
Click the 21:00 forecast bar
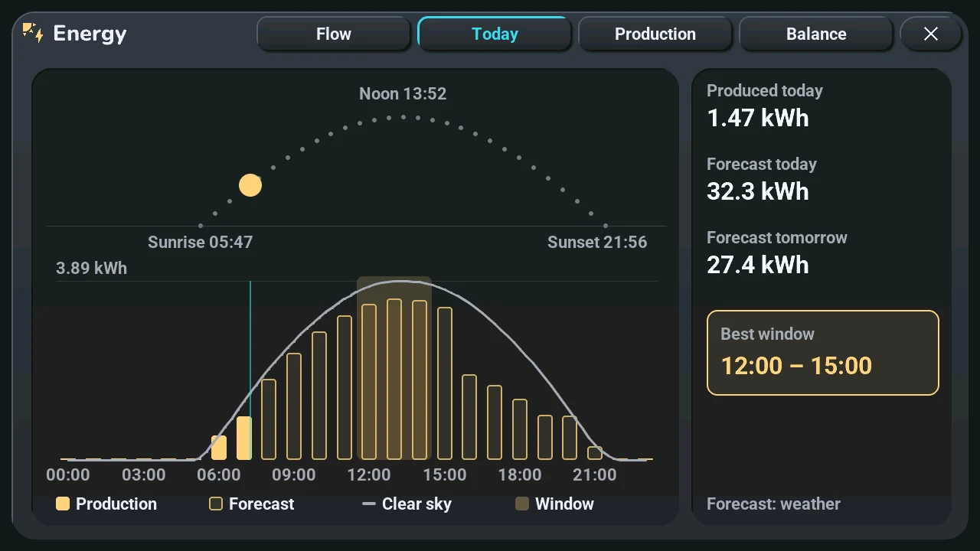pos(595,453)
